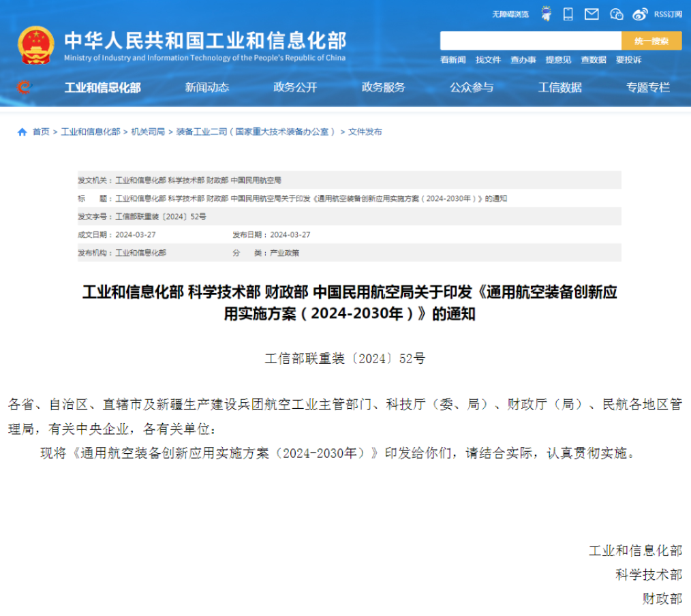Open the mobile version phone icon

coord(568,14)
